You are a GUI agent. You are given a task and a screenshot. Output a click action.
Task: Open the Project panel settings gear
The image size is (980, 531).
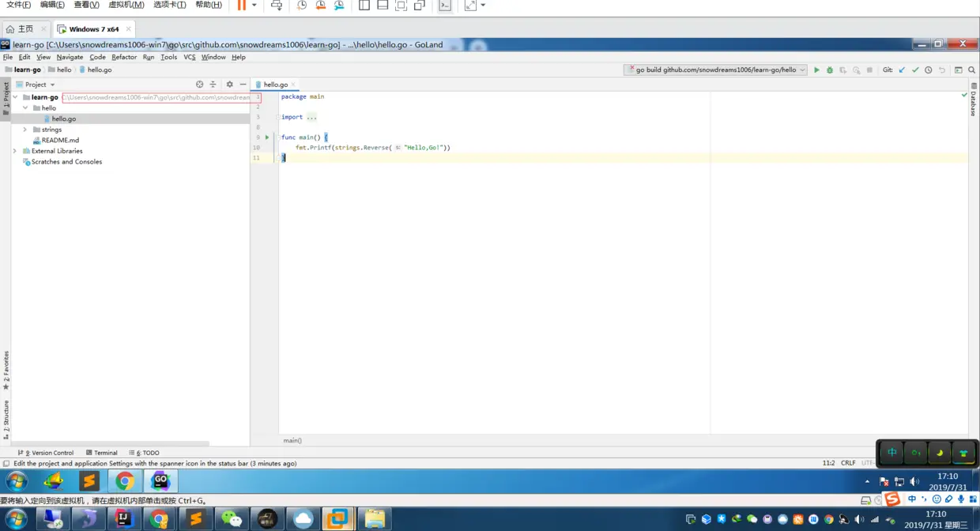(x=228, y=84)
